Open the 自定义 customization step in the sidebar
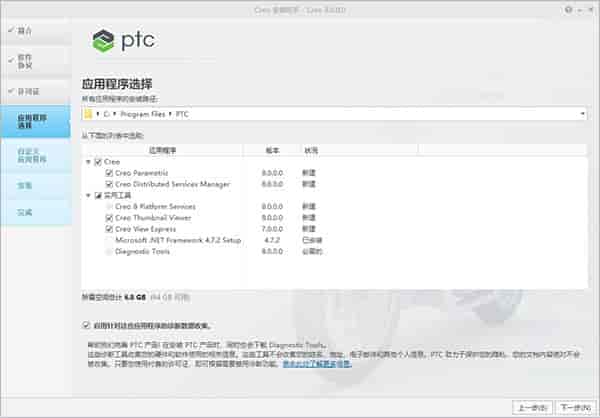The image size is (600, 418). tap(36, 155)
